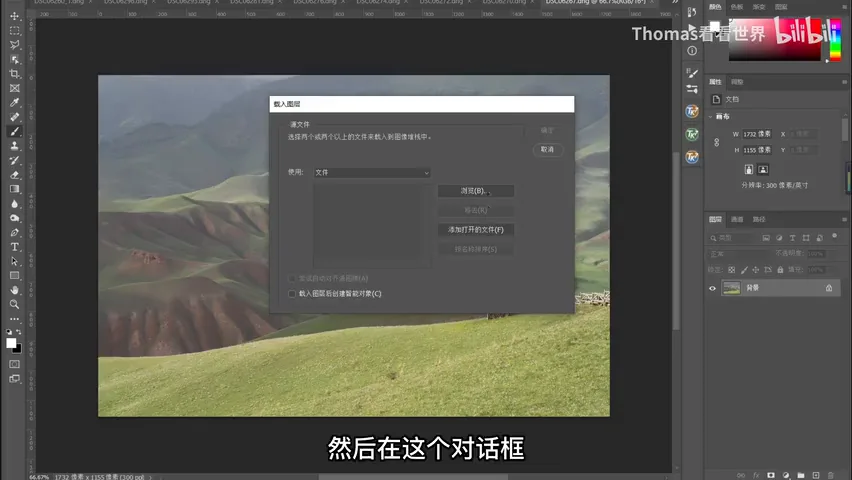Select the Path Selection tool
The height and width of the screenshot is (480, 852).
click(x=15, y=261)
